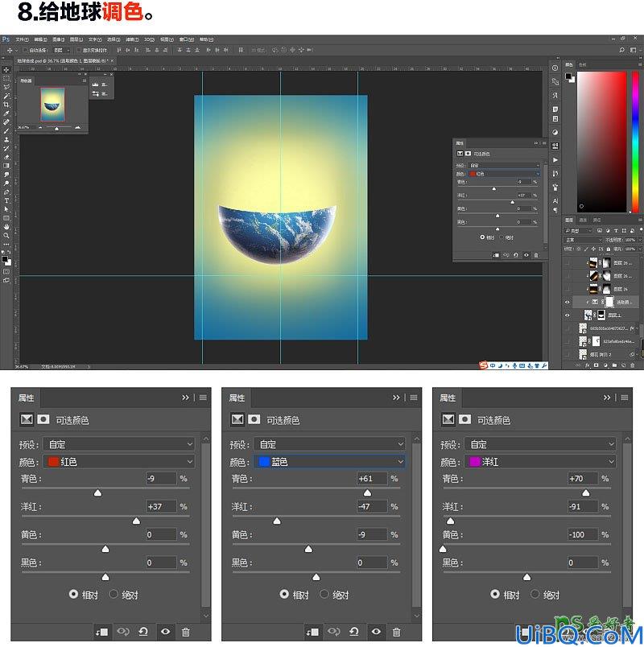Select the Clone Stamp tool
The image size is (644, 647).
[x=6, y=139]
